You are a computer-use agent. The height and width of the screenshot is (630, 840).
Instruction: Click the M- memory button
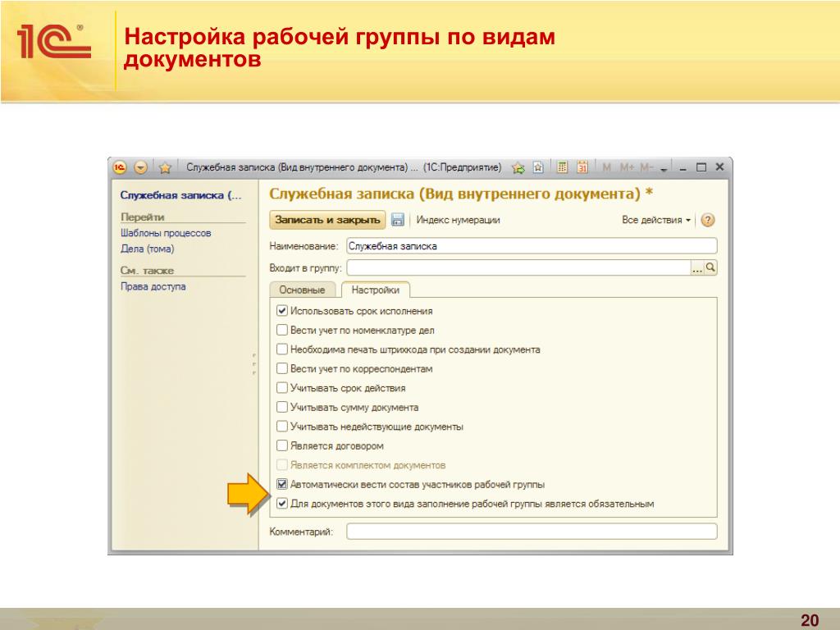tap(646, 167)
